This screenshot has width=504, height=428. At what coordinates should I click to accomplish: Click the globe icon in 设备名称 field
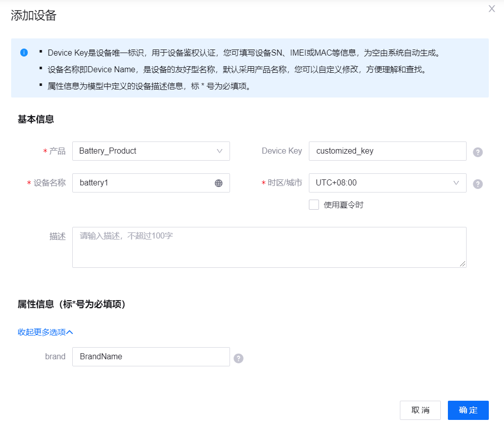tap(218, 183)
